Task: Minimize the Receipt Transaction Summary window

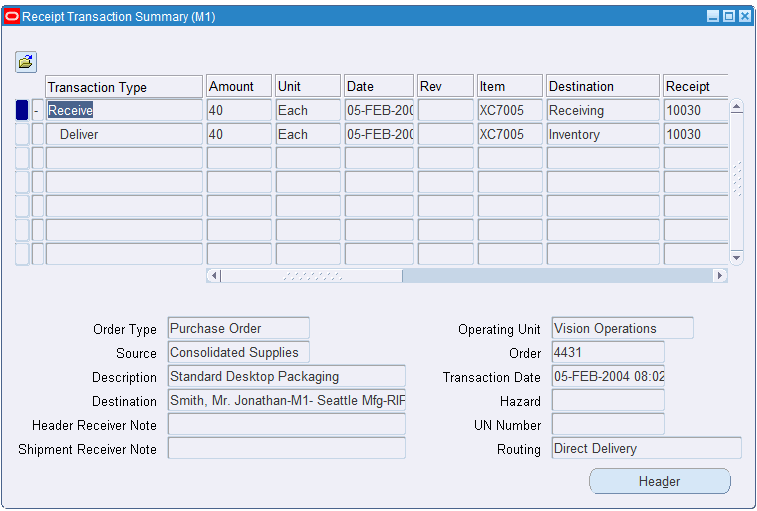Action: coord(713,16)
